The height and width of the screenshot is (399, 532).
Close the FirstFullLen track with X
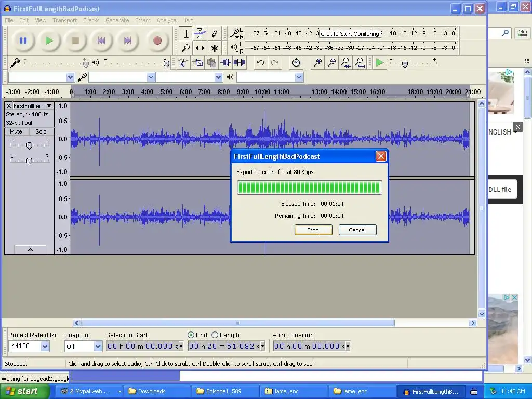click(x=9, y=106)
